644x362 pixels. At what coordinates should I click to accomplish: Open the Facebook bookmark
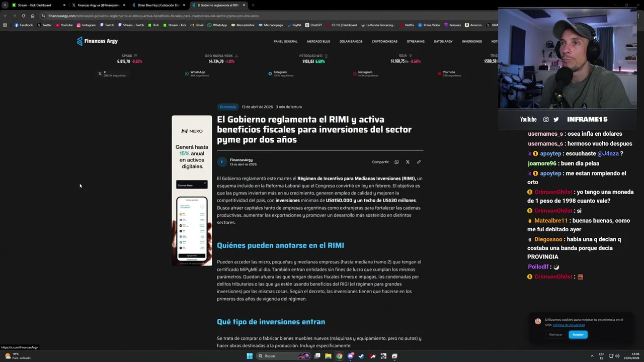pyautogui.click(x=24, y=25)
